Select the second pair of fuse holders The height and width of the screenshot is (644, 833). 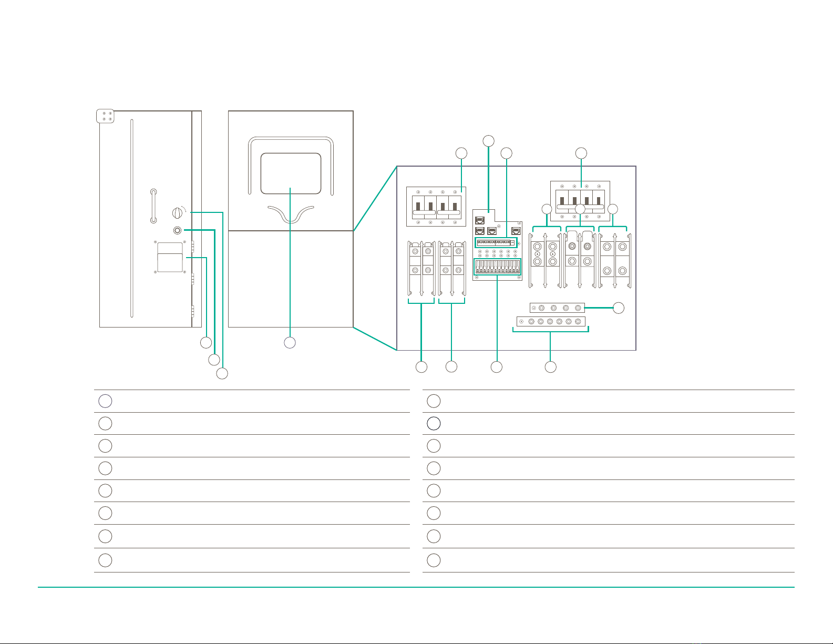(x=453, y=268)
